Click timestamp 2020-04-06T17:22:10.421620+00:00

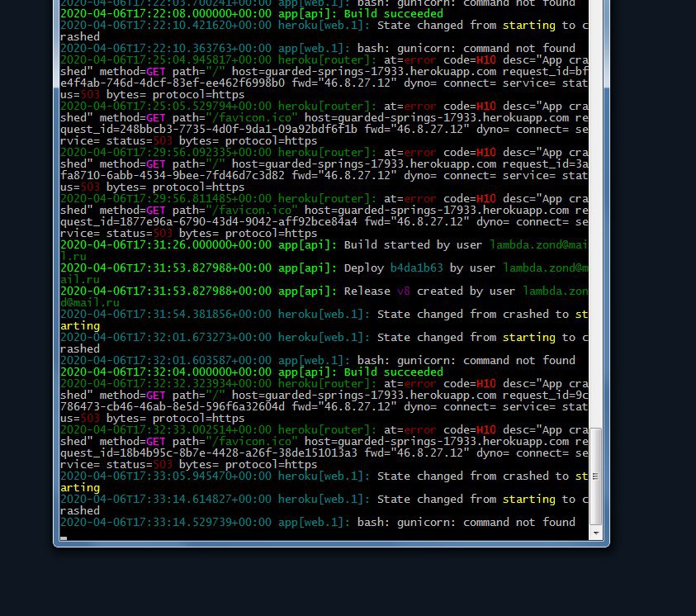[166, 26]
